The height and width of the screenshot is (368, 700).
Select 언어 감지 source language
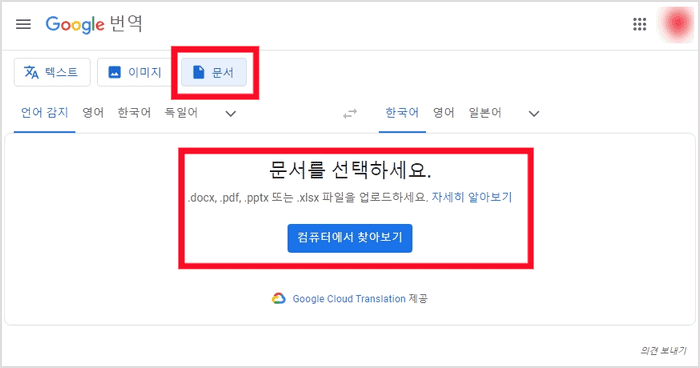coord(45,113)
